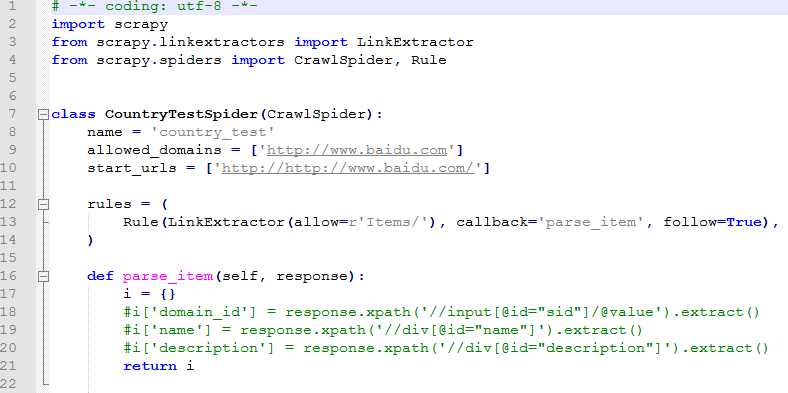Click the closing parenthesis on line 14

[90, 240]
